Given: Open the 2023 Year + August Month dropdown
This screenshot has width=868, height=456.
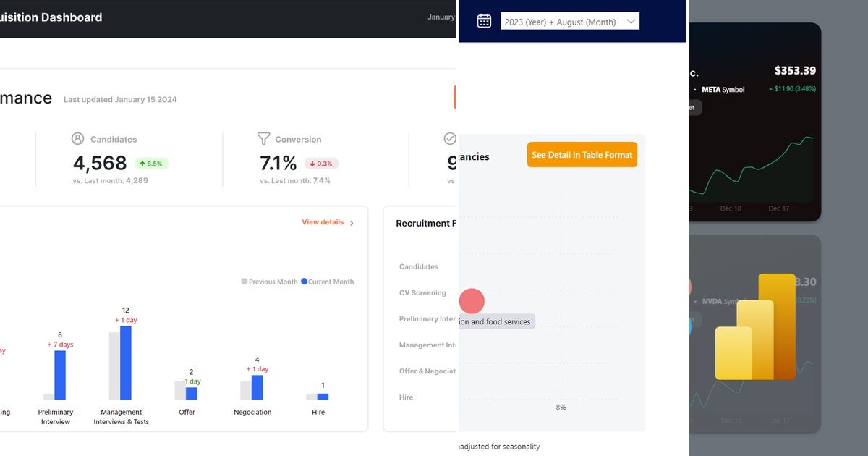Looking at the screenshot, I should pos(569,21).
